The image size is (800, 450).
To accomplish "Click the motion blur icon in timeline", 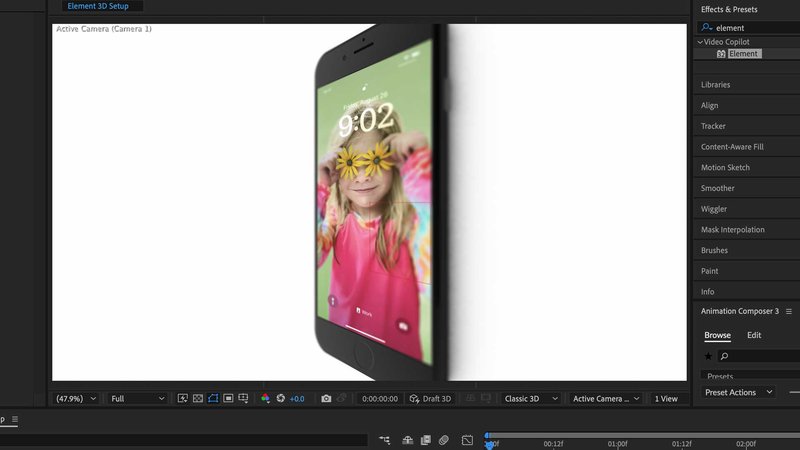I will pos(444,440).
